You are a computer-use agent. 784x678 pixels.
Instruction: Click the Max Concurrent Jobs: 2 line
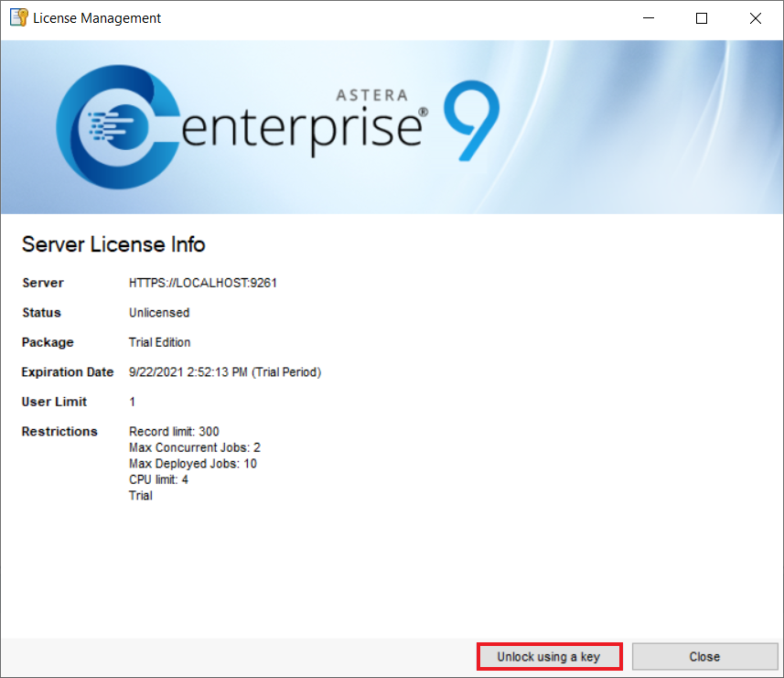(x=195, y=447)
